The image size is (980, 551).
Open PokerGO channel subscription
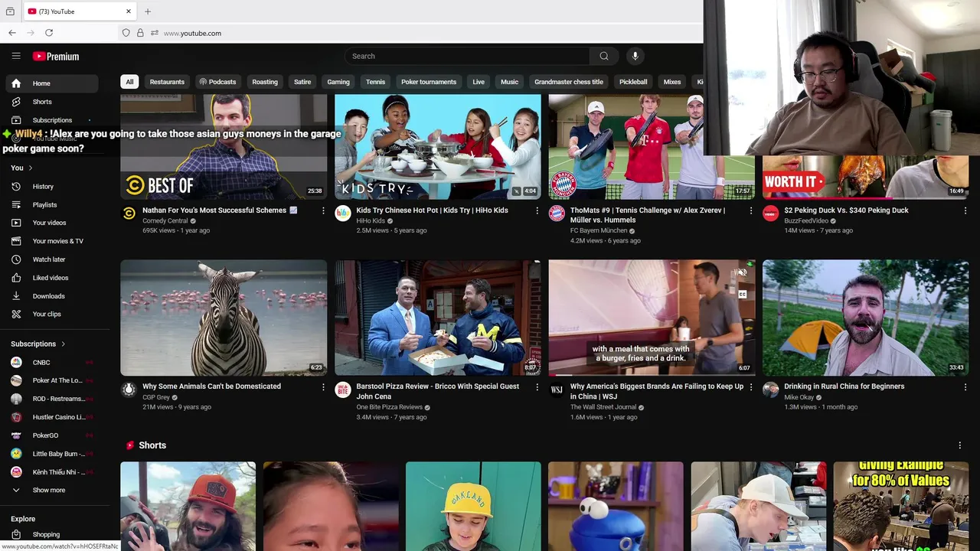coord(52,435)
